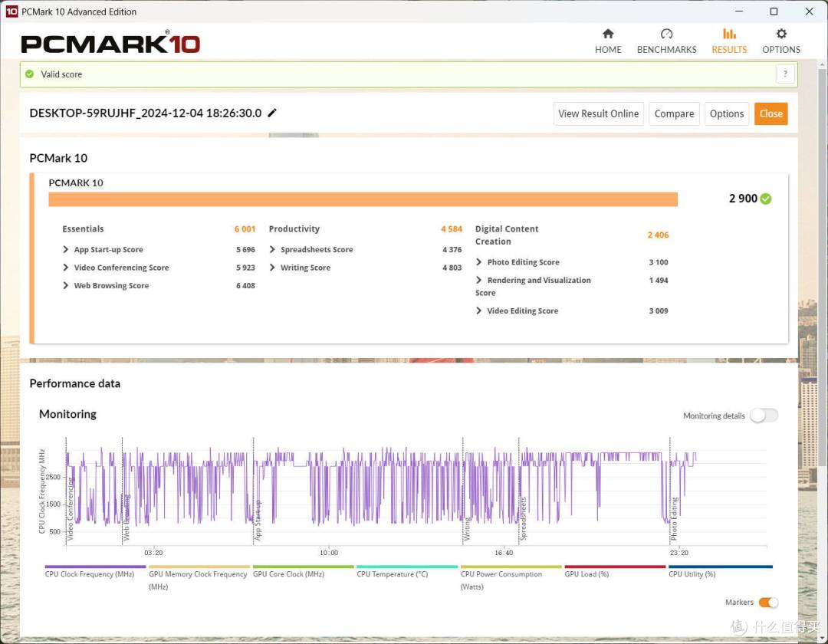Expand the Video Conferencing Score row

(67, 268)
